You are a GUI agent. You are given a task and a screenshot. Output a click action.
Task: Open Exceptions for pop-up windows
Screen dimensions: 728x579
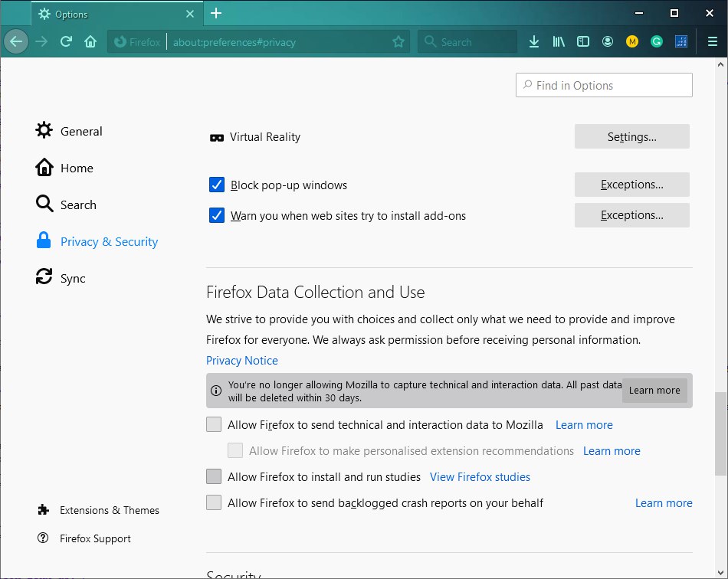click(x=632, y=185)
